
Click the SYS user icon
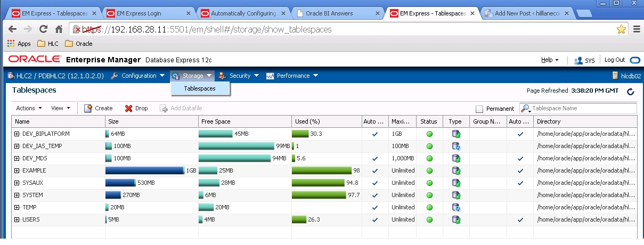pos(578,61)
